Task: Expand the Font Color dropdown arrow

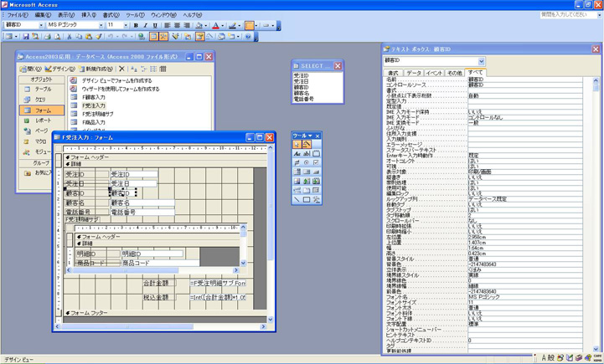Action: 223,25
